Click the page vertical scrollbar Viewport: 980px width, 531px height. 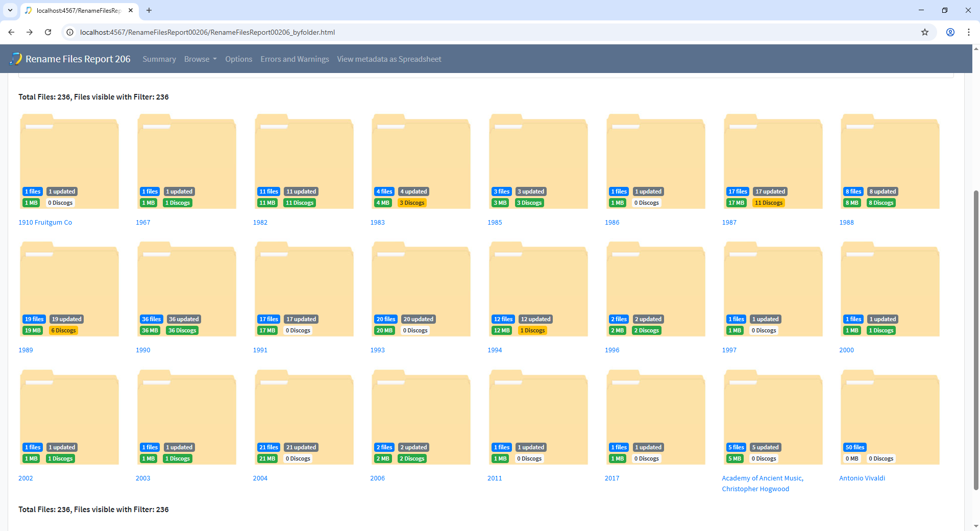[976, 337]
